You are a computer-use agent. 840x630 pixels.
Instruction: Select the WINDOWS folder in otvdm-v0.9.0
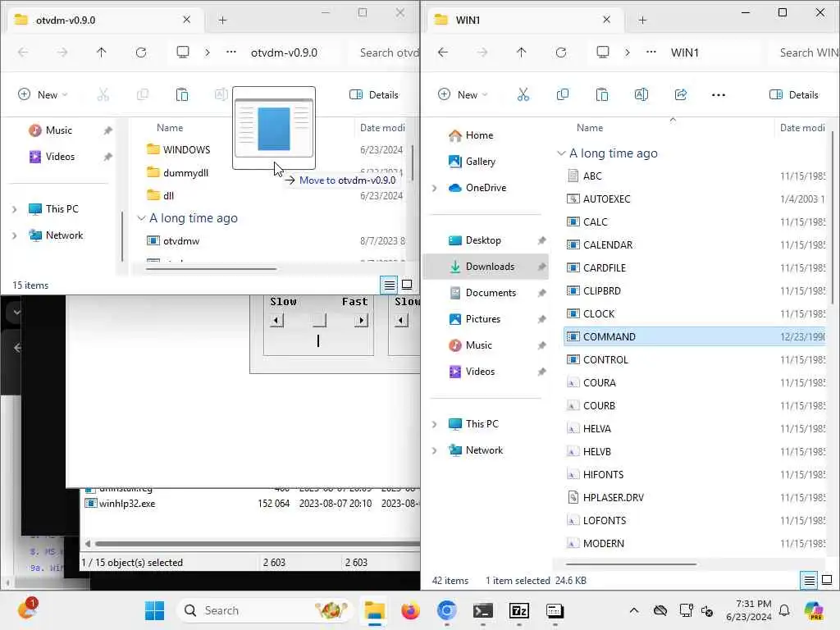186,149
